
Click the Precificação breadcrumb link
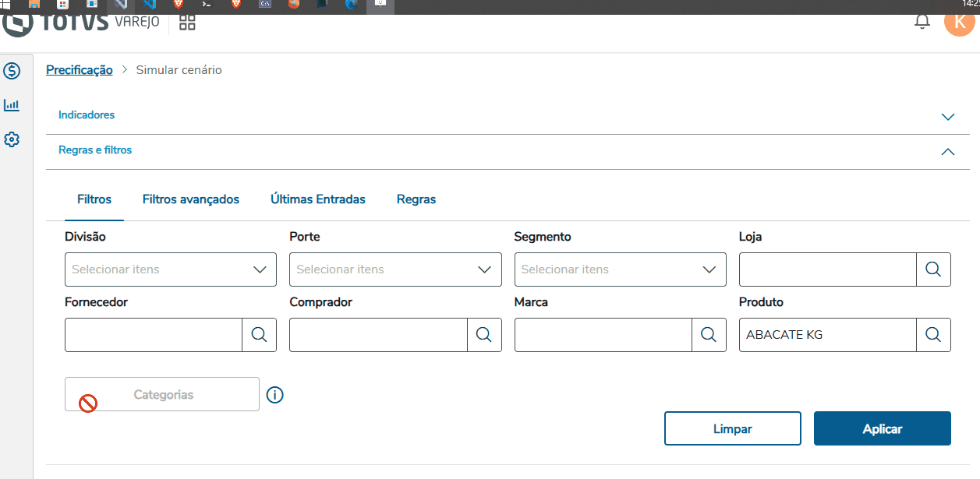point(80,70)
